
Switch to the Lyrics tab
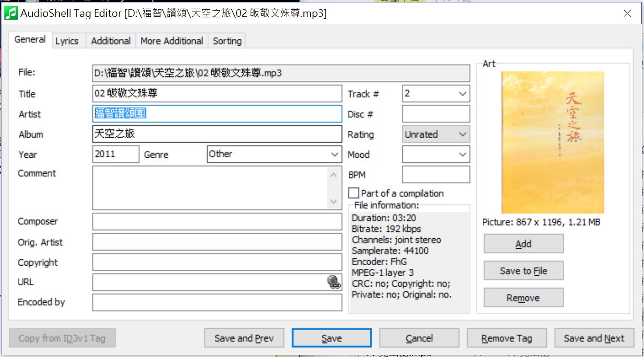(x=67, y=41)
